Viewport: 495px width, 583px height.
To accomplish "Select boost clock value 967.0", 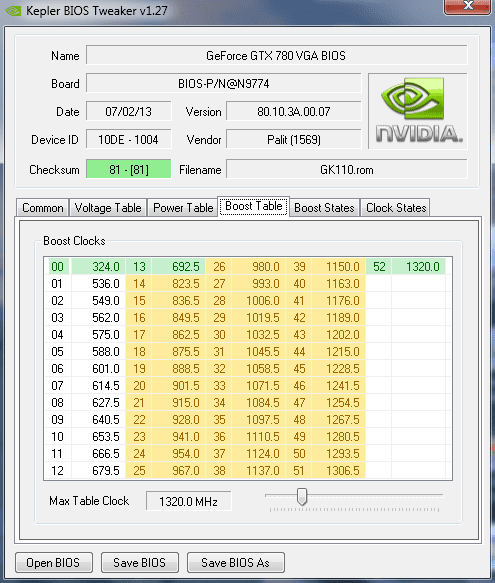I will click(x=179, y=470).
